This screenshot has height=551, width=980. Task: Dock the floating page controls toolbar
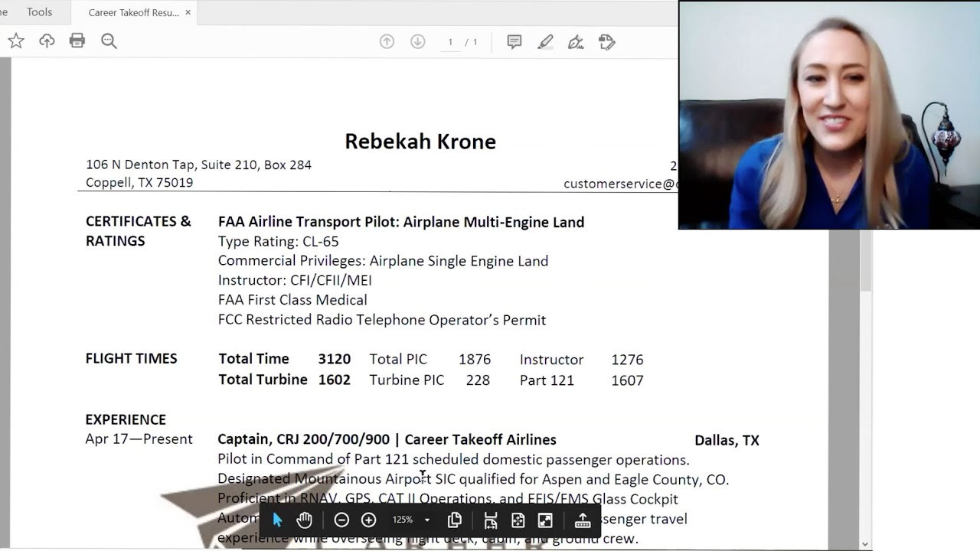tap(583, 520)
